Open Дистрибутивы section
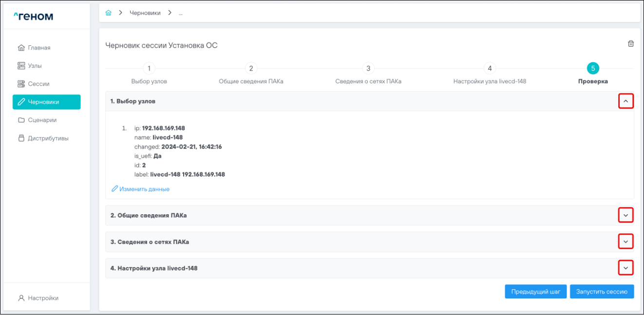Screen dimensions: 644x315 point(48,138)
